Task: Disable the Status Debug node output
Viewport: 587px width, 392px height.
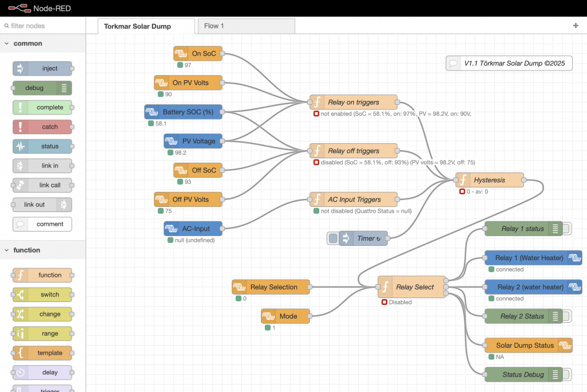Action: click(566, 375)
